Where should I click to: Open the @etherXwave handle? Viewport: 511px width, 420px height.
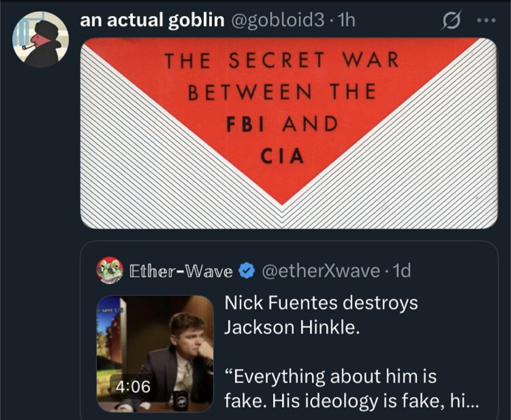(x=320, y=271)
